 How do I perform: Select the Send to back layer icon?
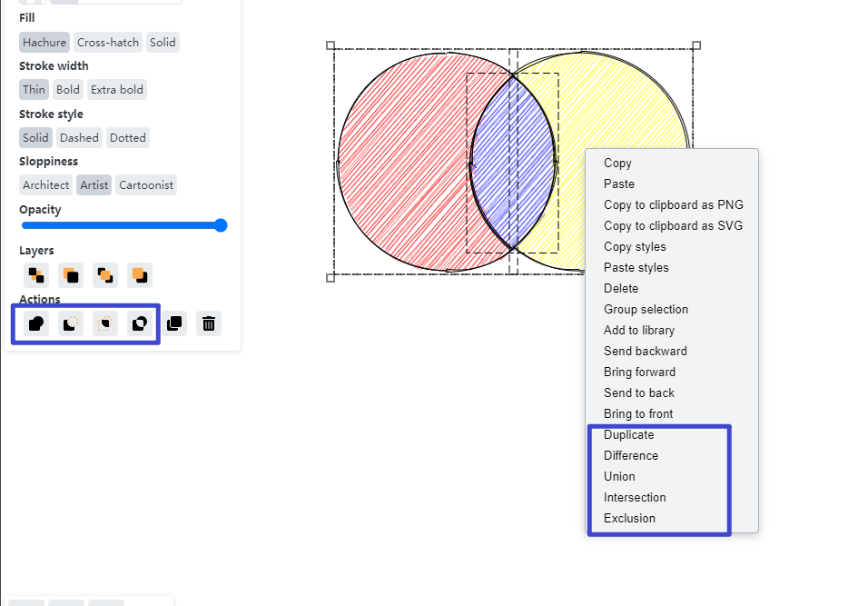coord(37,274)
